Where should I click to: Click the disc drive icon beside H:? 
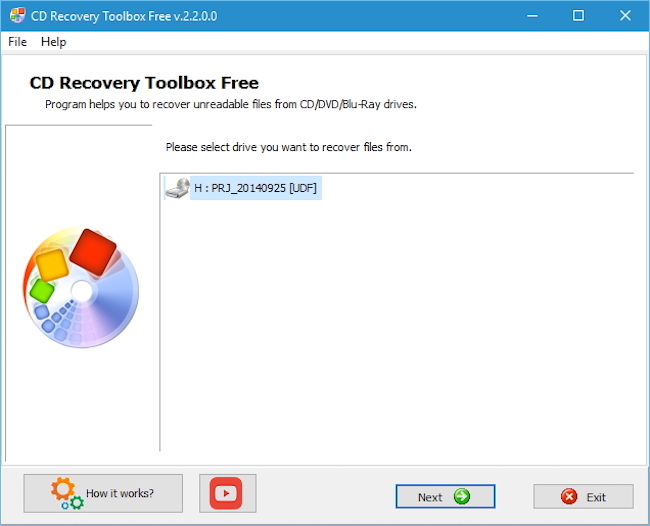point(177,188)
